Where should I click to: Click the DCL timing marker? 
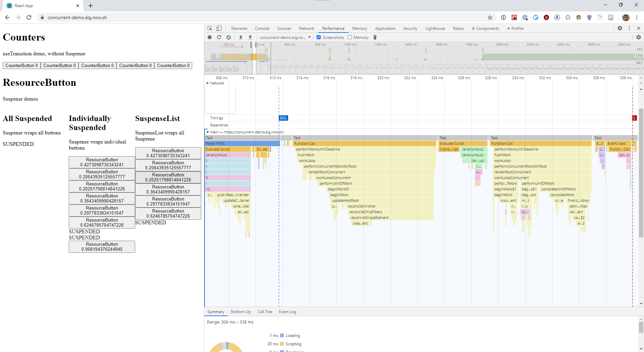pyautogui.click(x=283, y=118)
